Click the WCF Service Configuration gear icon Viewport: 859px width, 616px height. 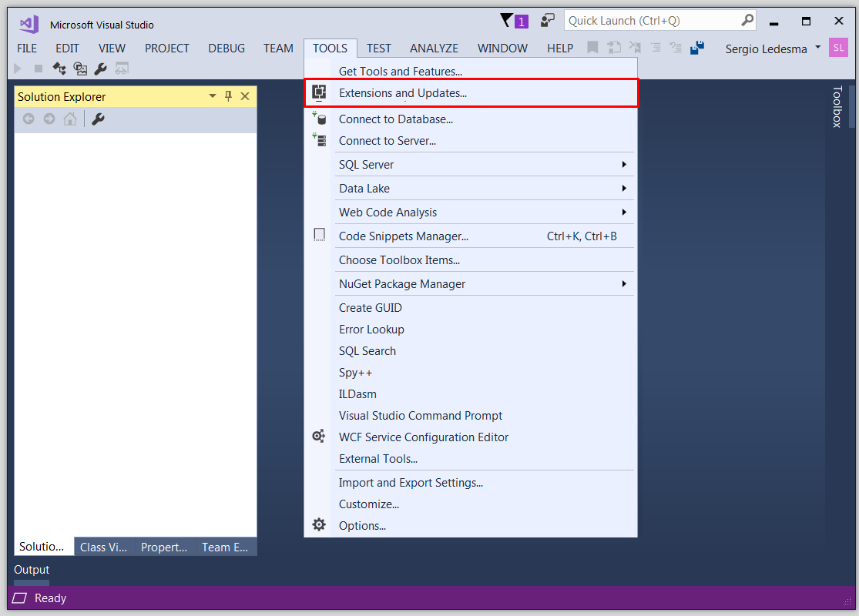coord(319,437)
